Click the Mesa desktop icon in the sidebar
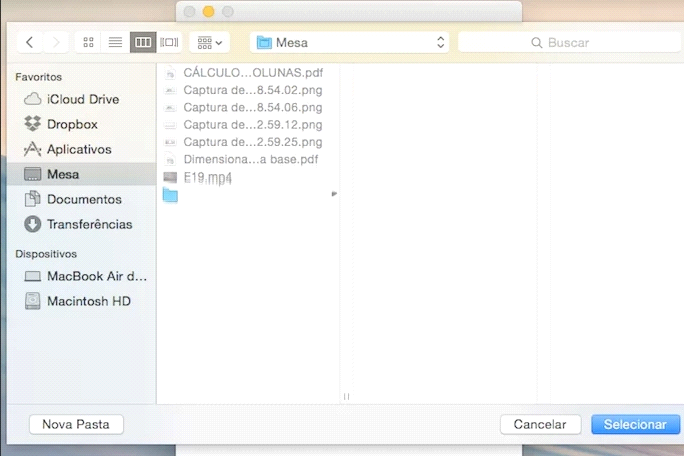Viewport: 684px width, 456px height. pos(32,174)
